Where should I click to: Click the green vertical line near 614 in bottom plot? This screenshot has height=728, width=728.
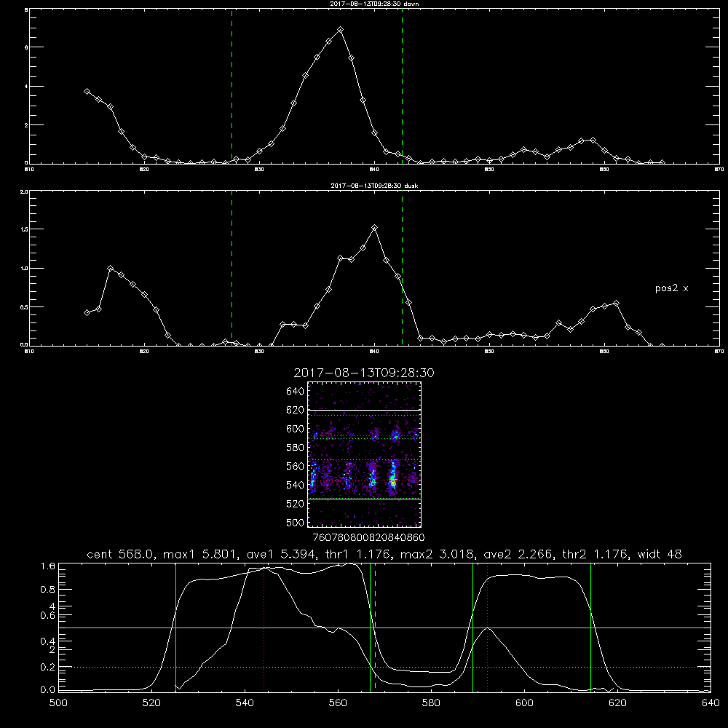(590, 627)
